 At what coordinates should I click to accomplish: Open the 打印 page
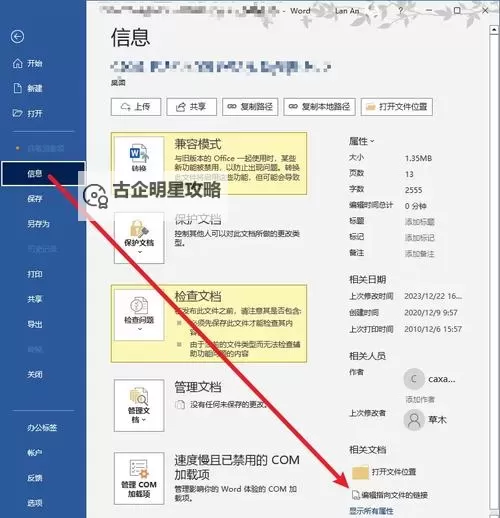35,274
